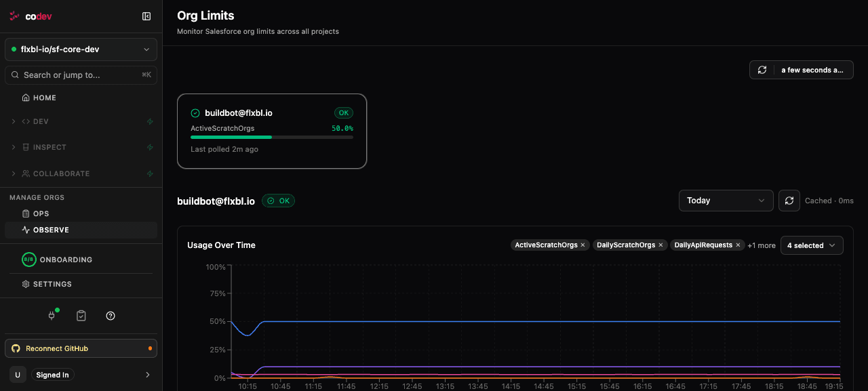Image resolution: width=868 pixels, height=391 pixels.
Task: Collapse the sidebar panel
Action: click(x=146, y=16)
